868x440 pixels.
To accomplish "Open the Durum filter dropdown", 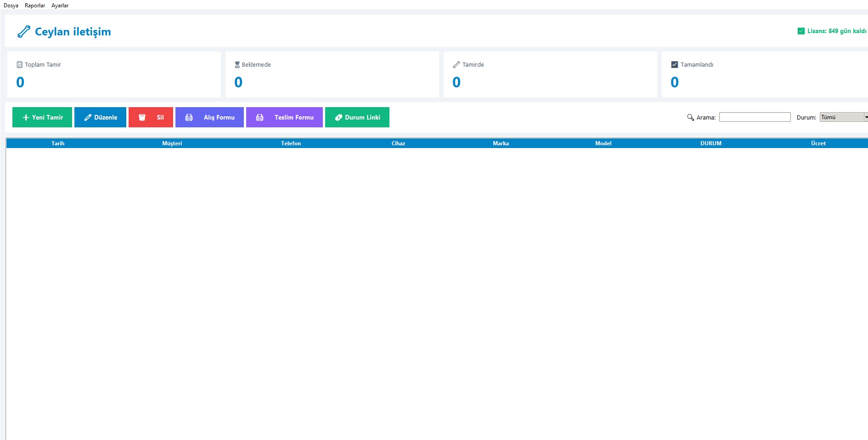I will pyautogui.click(x=841, y=117).
